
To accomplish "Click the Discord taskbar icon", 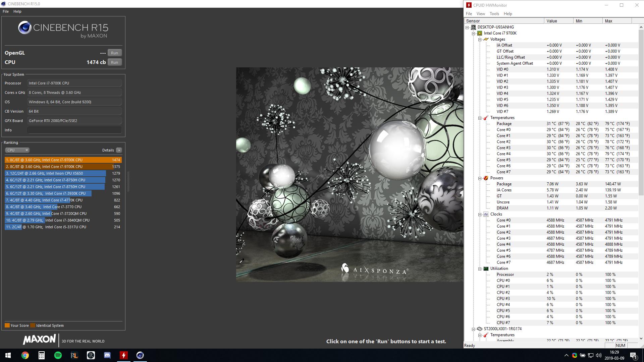I will (x=107, y=355).
